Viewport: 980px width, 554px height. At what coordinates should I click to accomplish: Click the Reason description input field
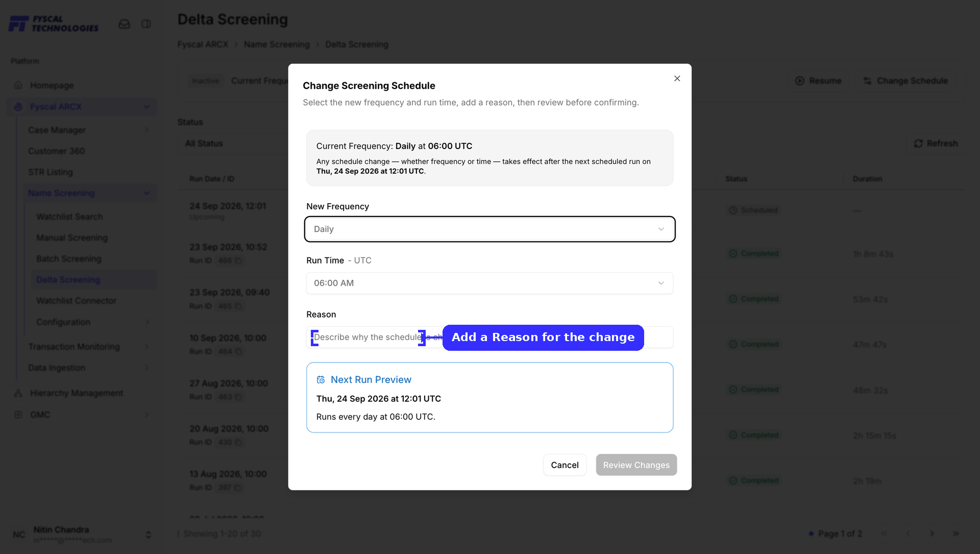click(x=489, y=337)
